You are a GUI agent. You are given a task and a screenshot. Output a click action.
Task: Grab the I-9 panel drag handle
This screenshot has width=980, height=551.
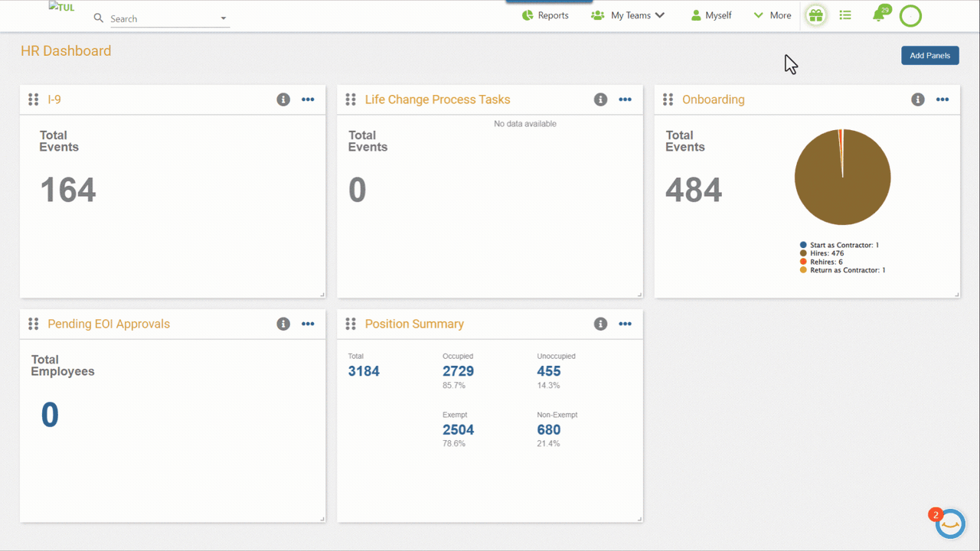pos(33,99)
